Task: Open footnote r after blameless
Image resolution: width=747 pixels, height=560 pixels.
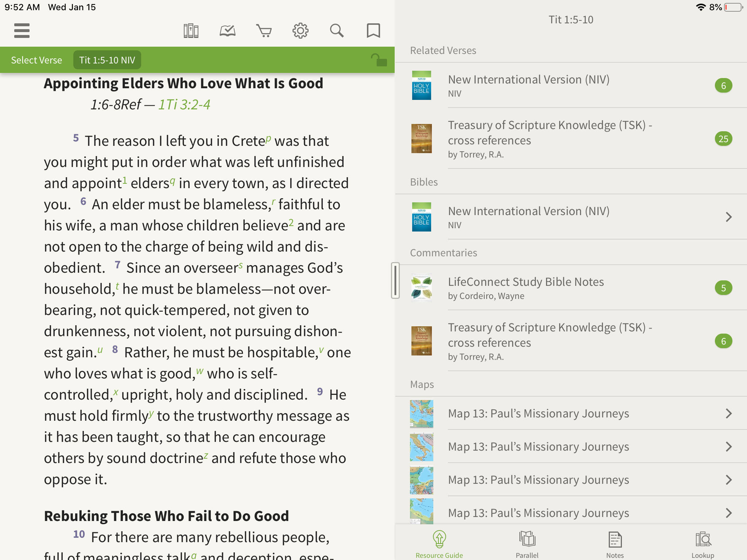Action: point(274,202)
